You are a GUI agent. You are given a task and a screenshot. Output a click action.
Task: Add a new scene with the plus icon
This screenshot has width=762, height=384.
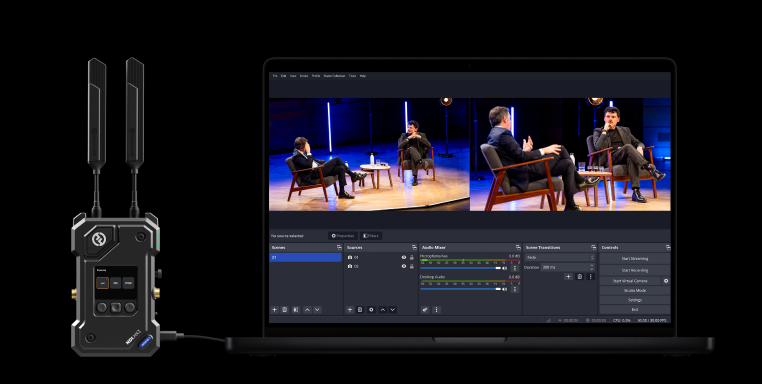coord(275,310)
